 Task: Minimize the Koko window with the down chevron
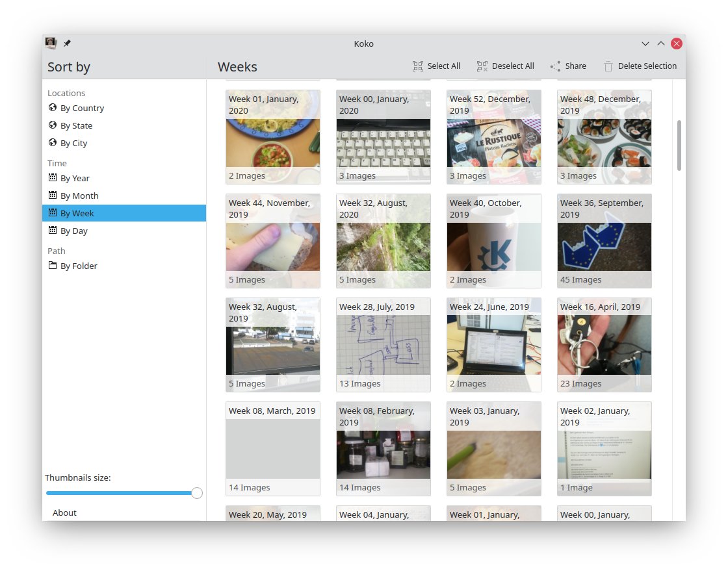pos(645,44)
